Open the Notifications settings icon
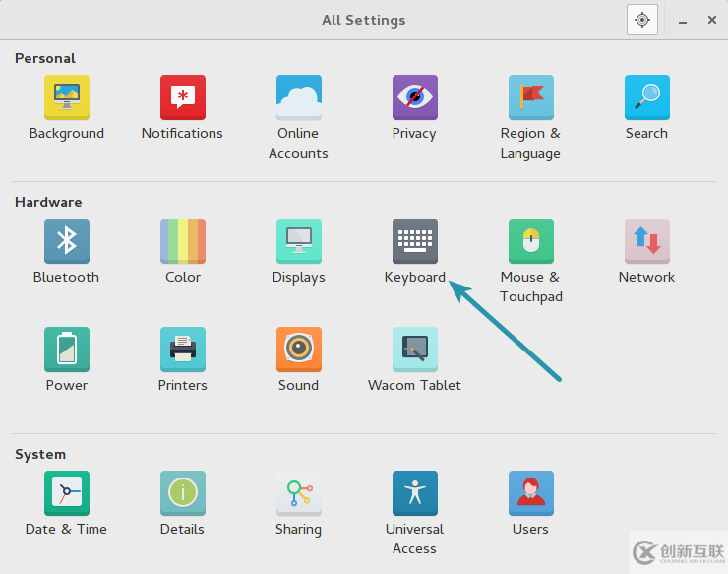This screenshot has width=728, height=574. click(183, 97)
